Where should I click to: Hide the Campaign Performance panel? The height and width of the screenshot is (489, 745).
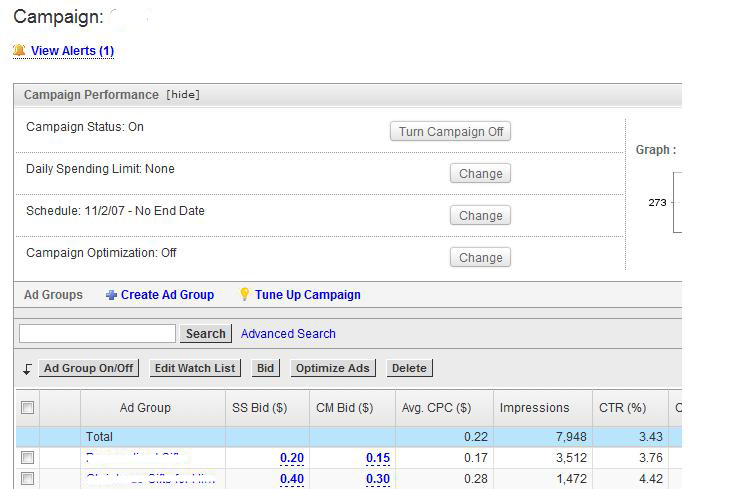(183, 95)
